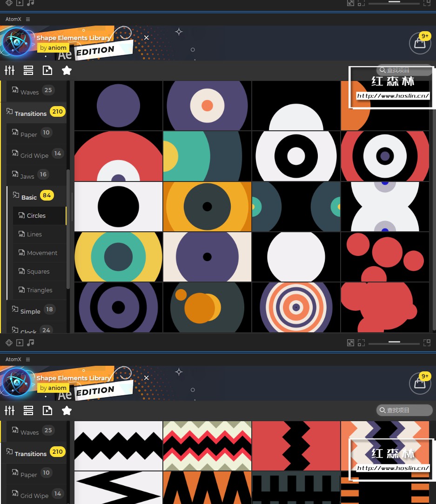Click the play preview icon in middle footer bar
436x504 pixels.
tap(20, 343)
